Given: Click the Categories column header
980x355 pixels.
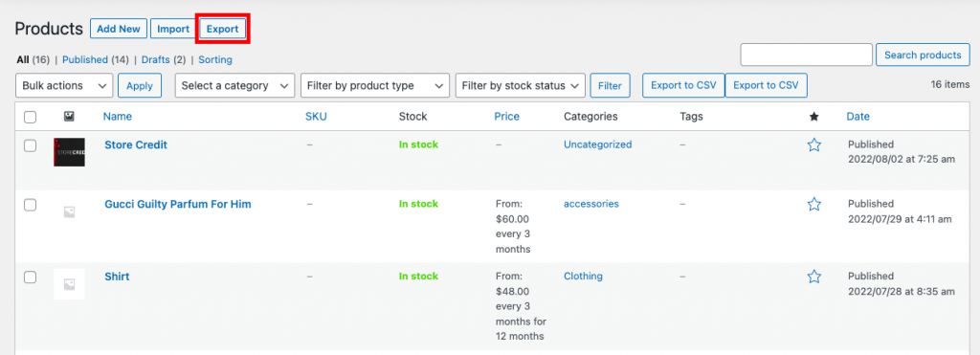Looking at the screenshot, I should 590,116.
